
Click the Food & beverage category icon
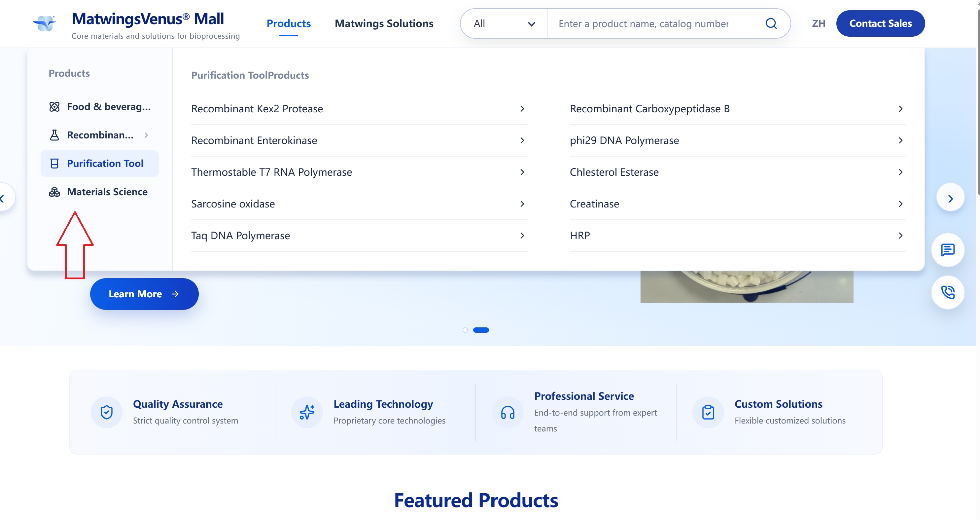(x=54, y=107)
